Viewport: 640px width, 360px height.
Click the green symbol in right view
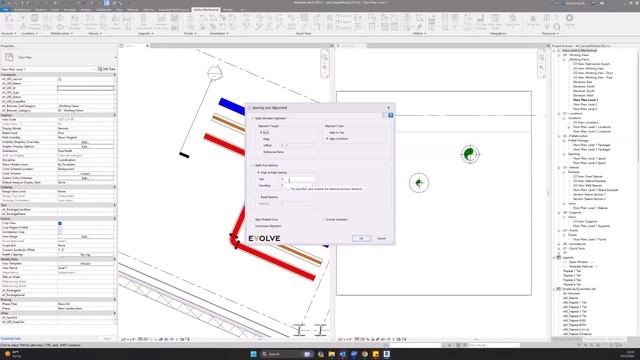[470, 154]
